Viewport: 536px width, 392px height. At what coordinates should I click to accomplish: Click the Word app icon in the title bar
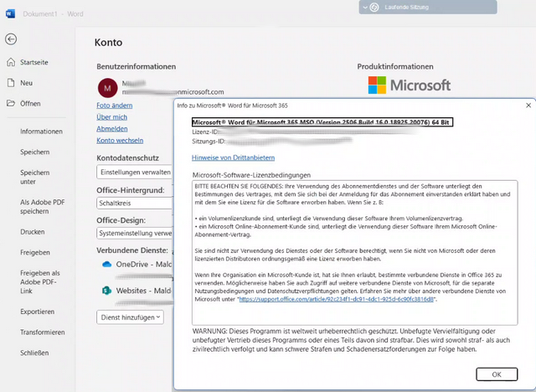pos(11,13)
